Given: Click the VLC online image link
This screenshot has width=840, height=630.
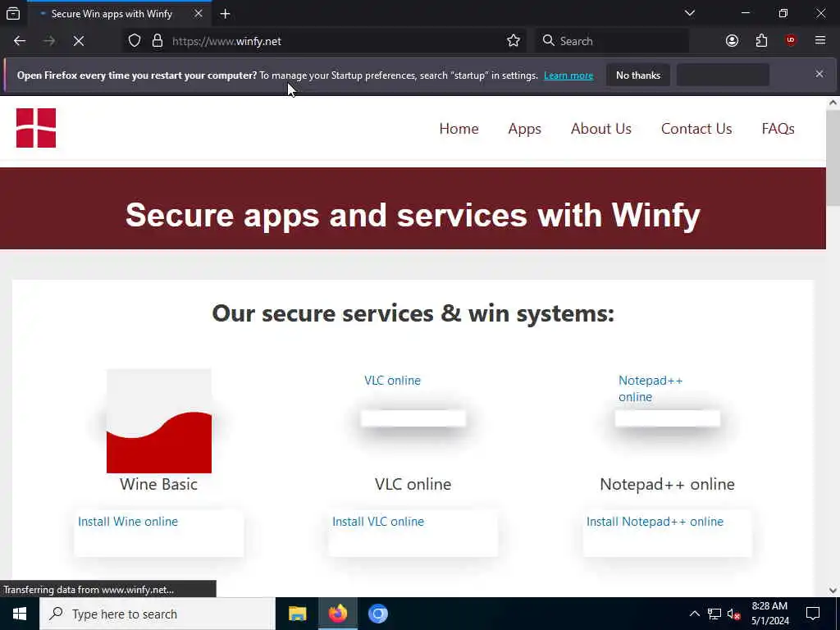Looking at the screenshot, I should click(392, 381).
